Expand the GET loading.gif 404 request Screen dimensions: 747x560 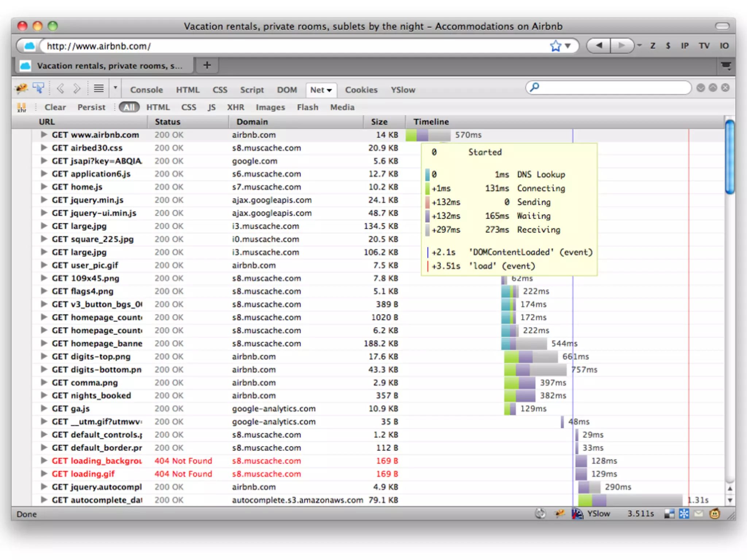coord(44,474)
